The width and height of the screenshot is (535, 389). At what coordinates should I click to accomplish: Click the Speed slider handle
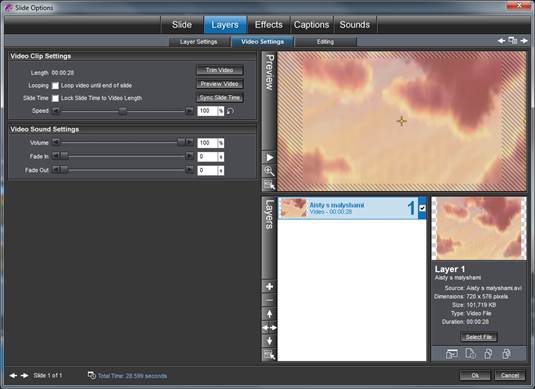[123, 111]
